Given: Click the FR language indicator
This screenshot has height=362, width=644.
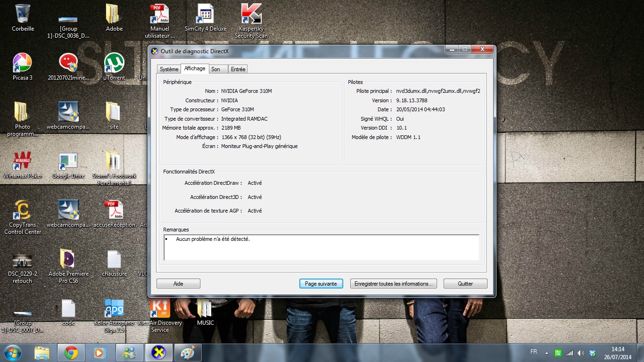Looking at the screenshot, I should 533,352.
